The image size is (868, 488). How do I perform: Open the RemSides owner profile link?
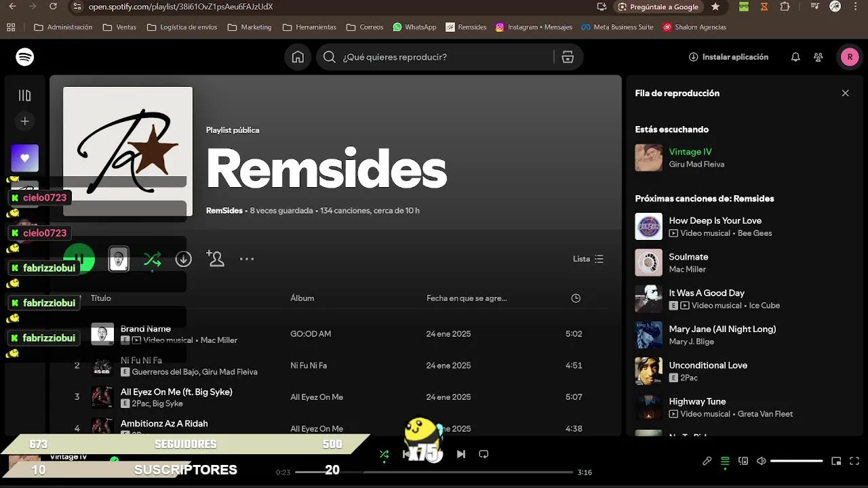pyautogui.click(x=224, y=211)
